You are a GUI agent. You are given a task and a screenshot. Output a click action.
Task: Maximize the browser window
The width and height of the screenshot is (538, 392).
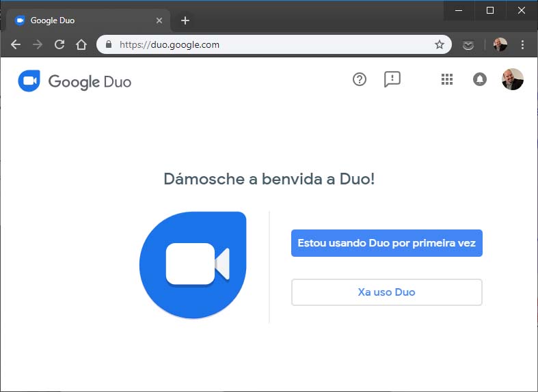[490, 10]
